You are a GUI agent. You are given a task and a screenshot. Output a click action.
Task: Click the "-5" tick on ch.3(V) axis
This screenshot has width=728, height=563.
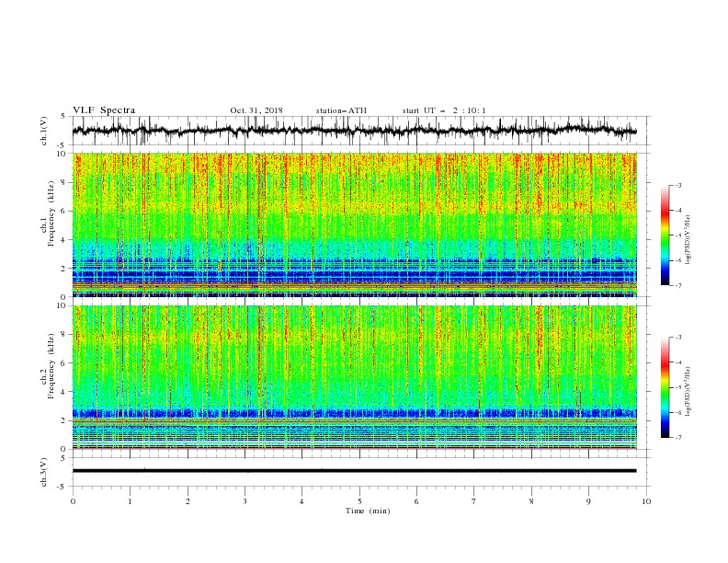click(x=63, y=487)
